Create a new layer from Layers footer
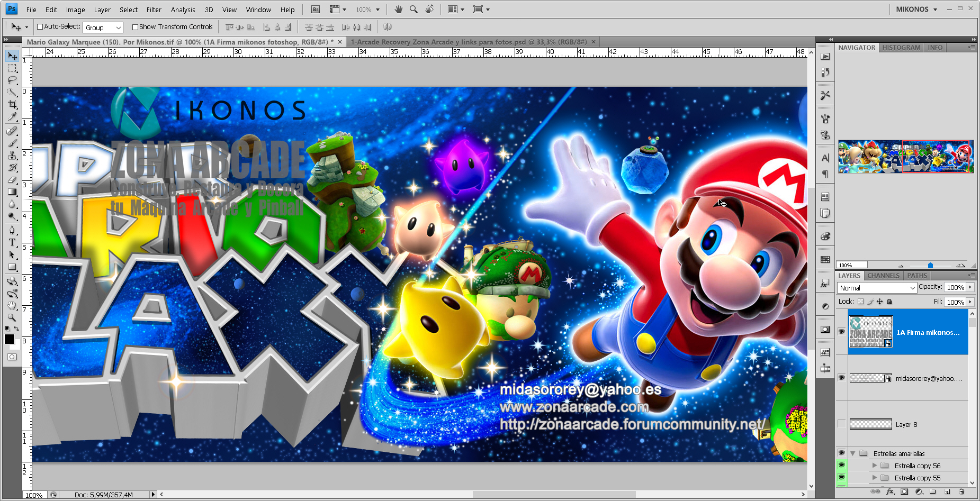The width and height of the screenshot is (980, 501). click(x=947, y=491)
